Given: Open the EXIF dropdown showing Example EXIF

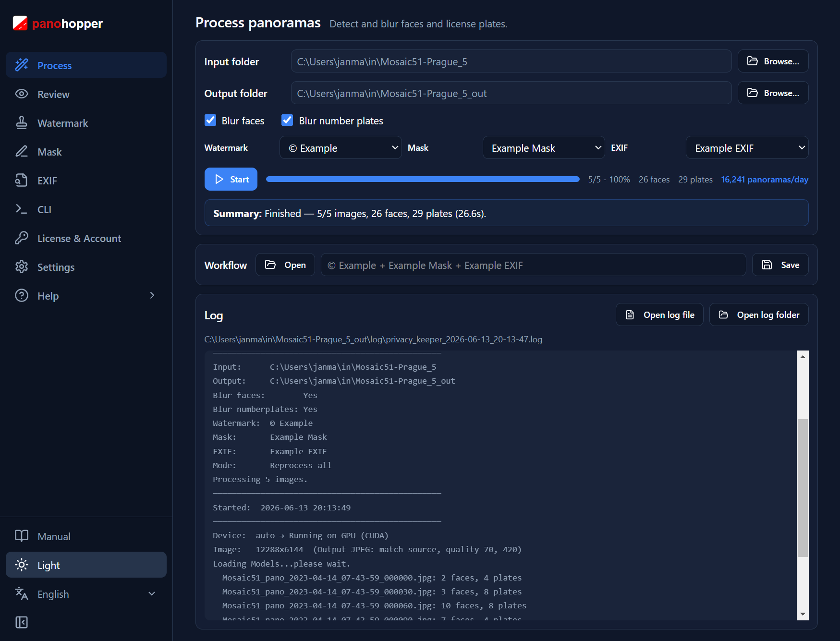Looking at the screenshot, I should 747,147.
